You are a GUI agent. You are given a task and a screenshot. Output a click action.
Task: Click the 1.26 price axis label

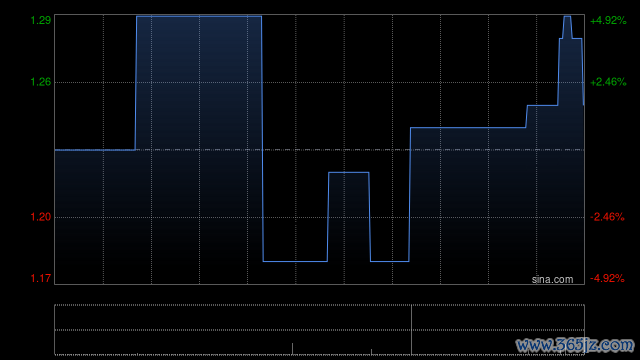(41, 82)
